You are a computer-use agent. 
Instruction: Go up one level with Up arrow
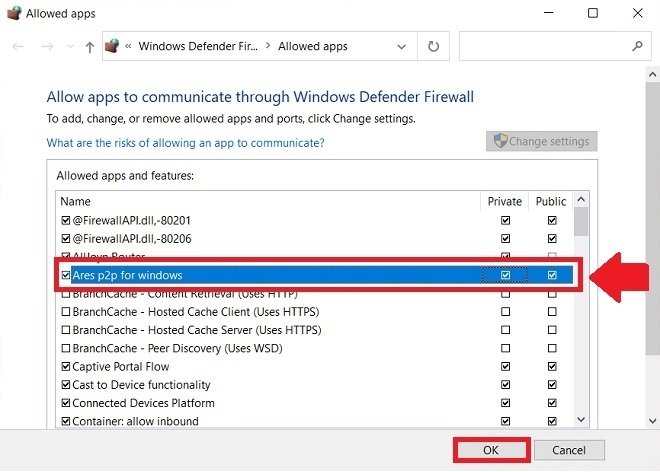[89, 46]
